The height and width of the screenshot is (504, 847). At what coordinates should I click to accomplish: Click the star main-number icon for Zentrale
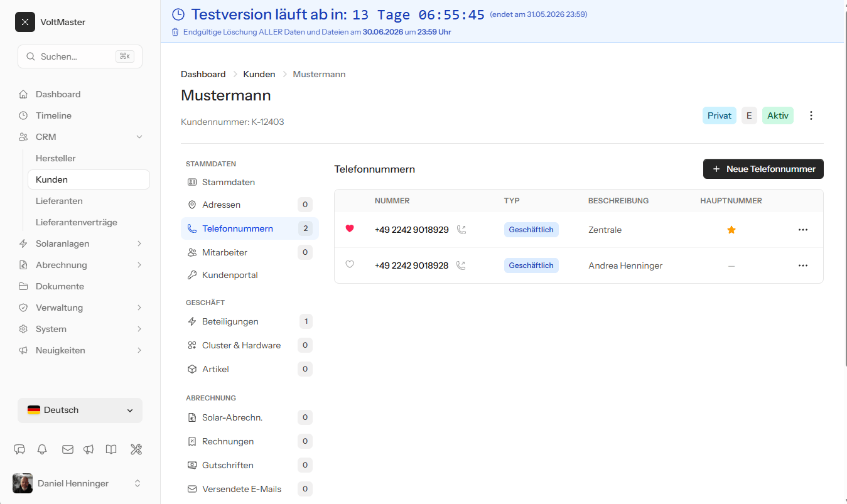[x=731, y=230]
